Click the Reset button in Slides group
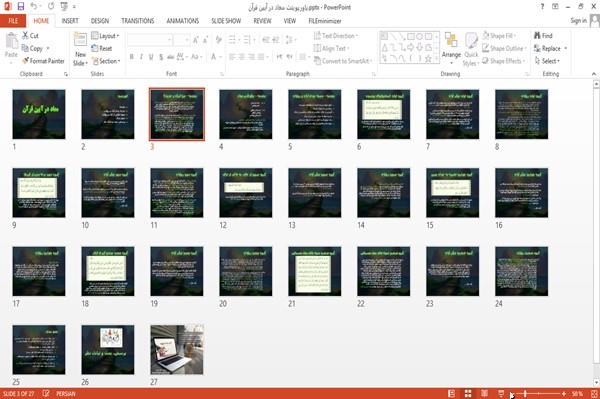The height and width of the screenshot is (399, 600). (102, 48)
